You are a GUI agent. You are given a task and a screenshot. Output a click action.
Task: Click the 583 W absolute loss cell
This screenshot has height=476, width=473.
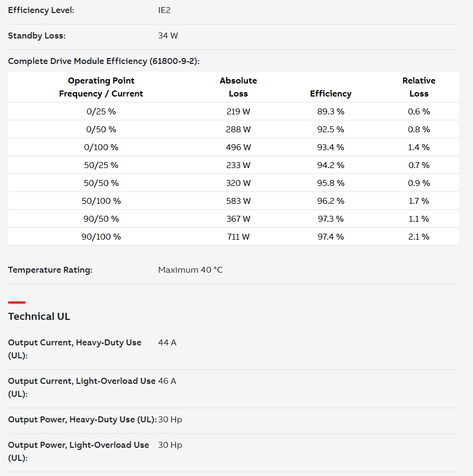[238, 201]
